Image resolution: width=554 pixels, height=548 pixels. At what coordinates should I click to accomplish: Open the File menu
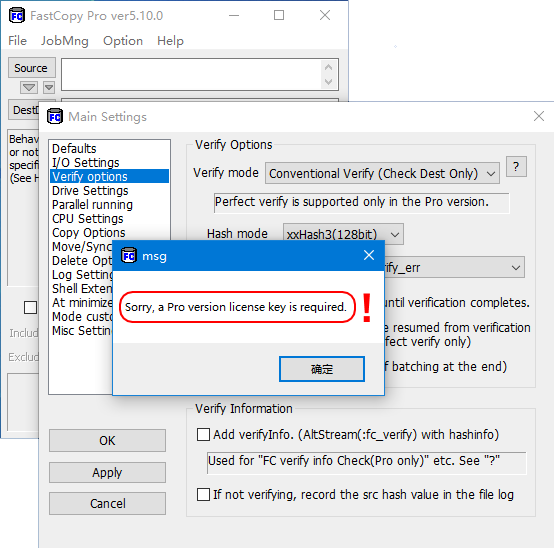17,41
